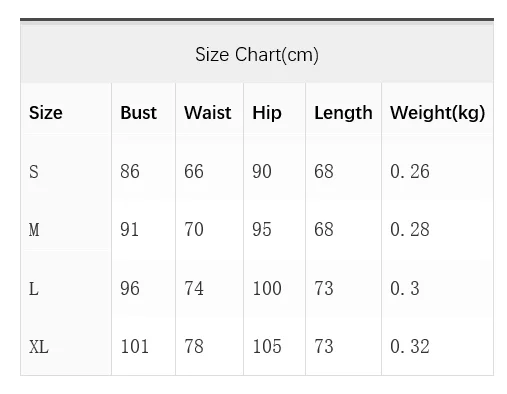Click the L size row label
The image size is (507, 394).
(34, 288)
